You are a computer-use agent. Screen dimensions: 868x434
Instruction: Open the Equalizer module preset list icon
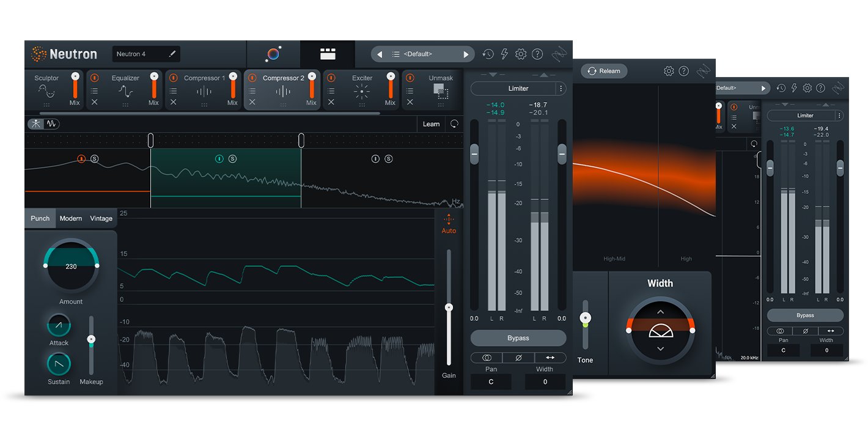94,90
